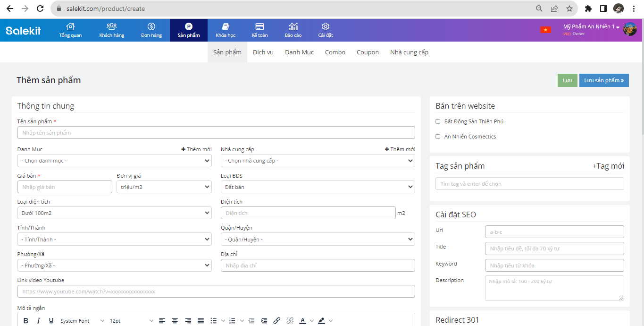Screen dimensions: 644x326
Task: Switch to the Coupon tab
Action: tap(368, 52)
